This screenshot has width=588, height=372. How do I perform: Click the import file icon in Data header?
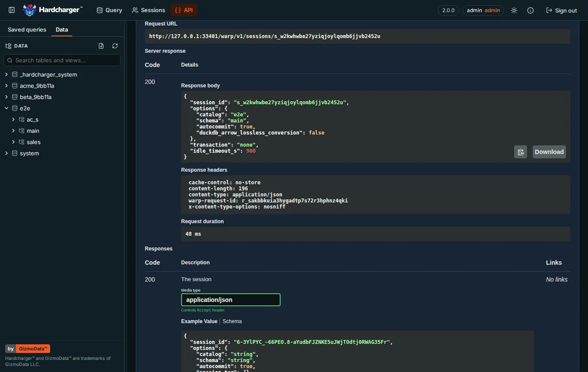(x=101, y=46)
